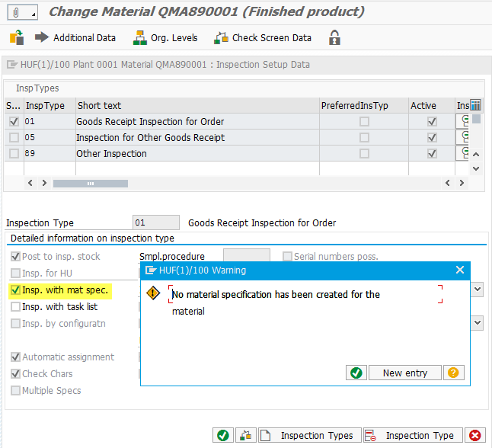Toggle selection checkbox for row 01
The width and height of the screenshot is (492, 448).
point(14,121)
